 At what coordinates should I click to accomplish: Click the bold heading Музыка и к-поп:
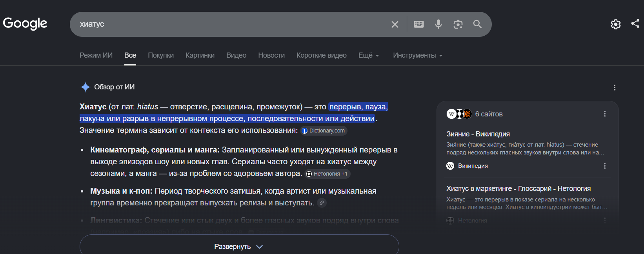point(121,191)
